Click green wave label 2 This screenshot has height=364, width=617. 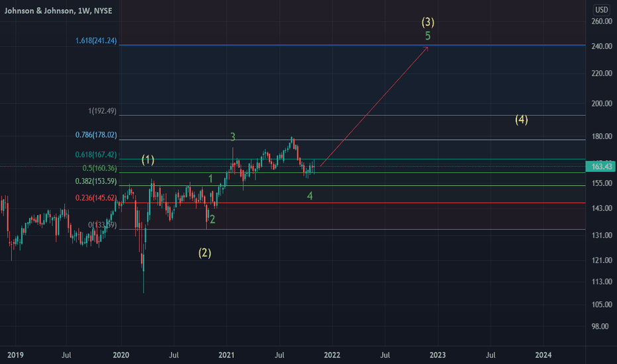(x=213, y=220)
